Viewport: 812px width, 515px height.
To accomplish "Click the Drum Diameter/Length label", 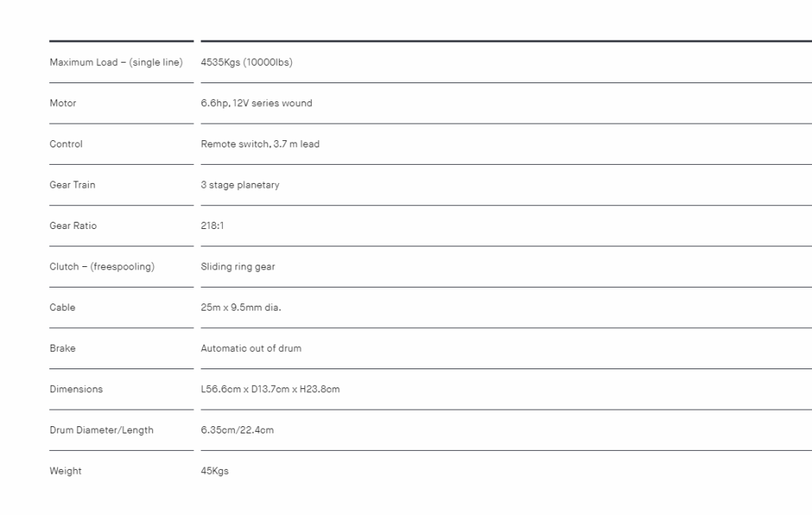I will coord(101,430).
